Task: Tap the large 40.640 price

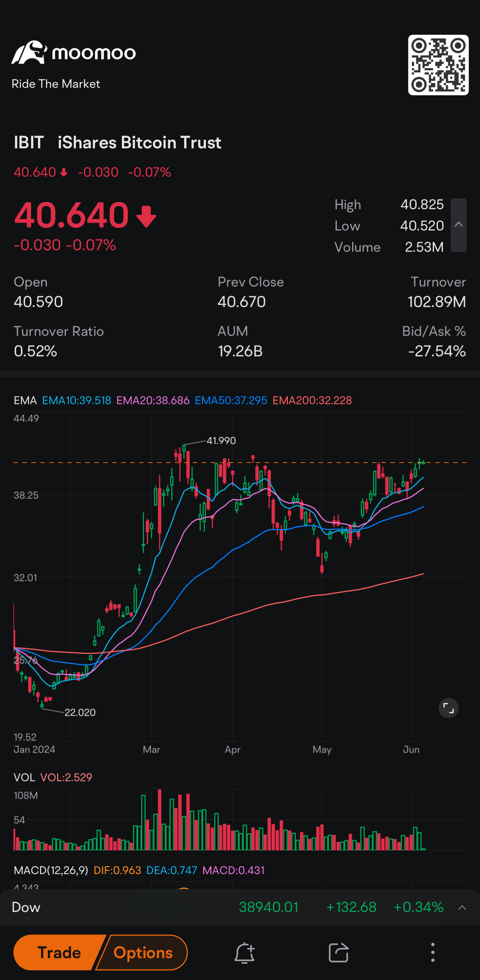Action: coord(71,215)
